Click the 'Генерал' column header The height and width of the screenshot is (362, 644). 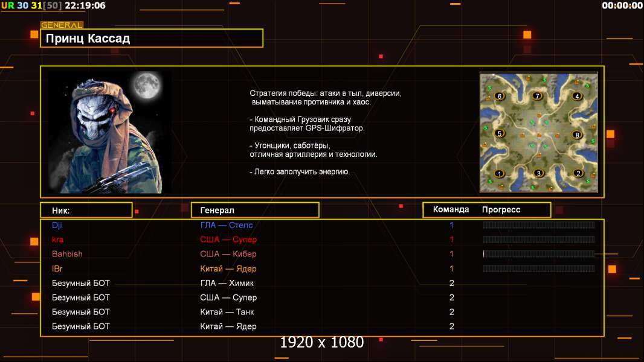217,211
